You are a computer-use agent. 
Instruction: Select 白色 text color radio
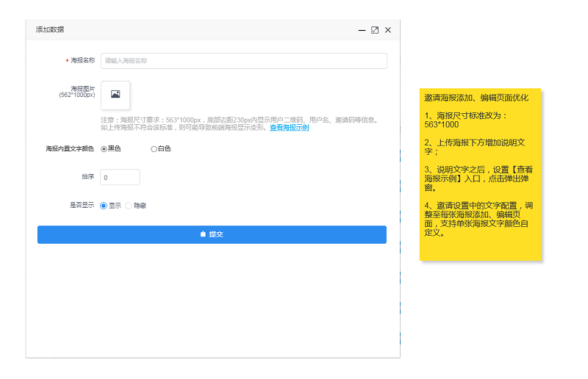pos(154,149)
